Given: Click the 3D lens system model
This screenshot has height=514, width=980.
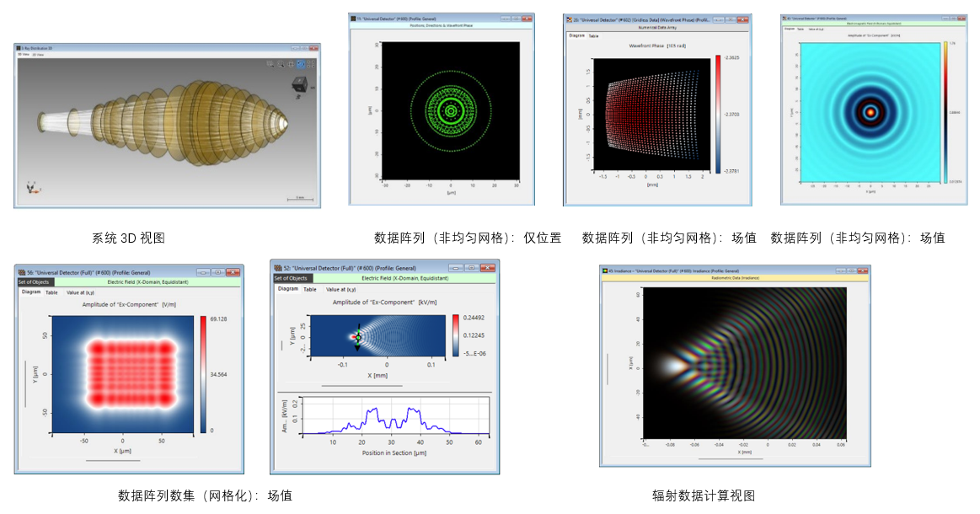Looking at the screenshot, I should click(163, 124).
